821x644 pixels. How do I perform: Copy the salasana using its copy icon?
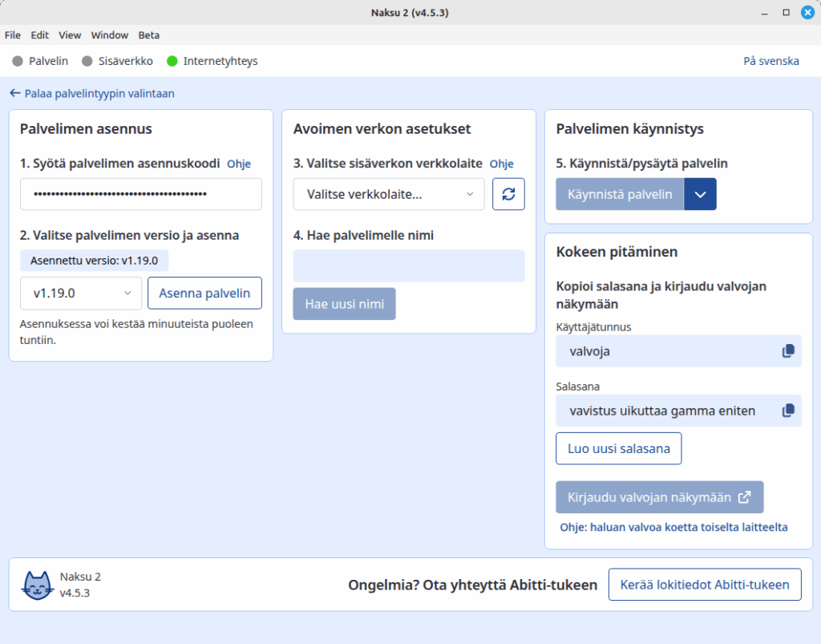(787, 410)
